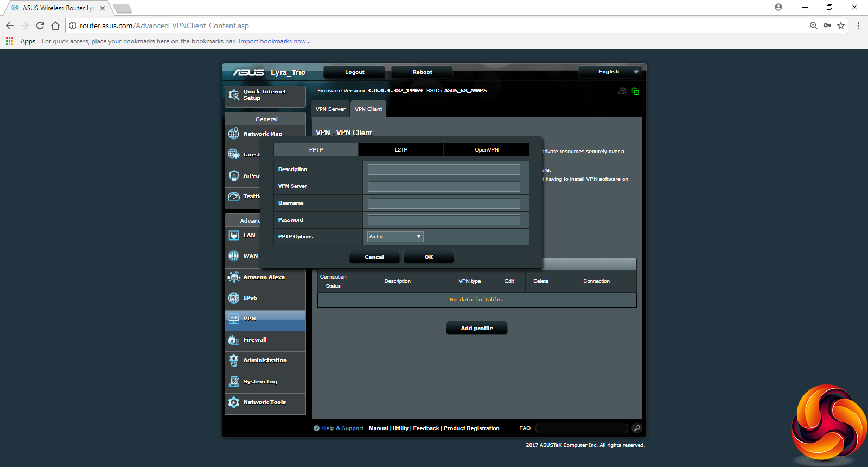Switch to the VPN Server tab

pyautogui.click(x=330, y=109)
